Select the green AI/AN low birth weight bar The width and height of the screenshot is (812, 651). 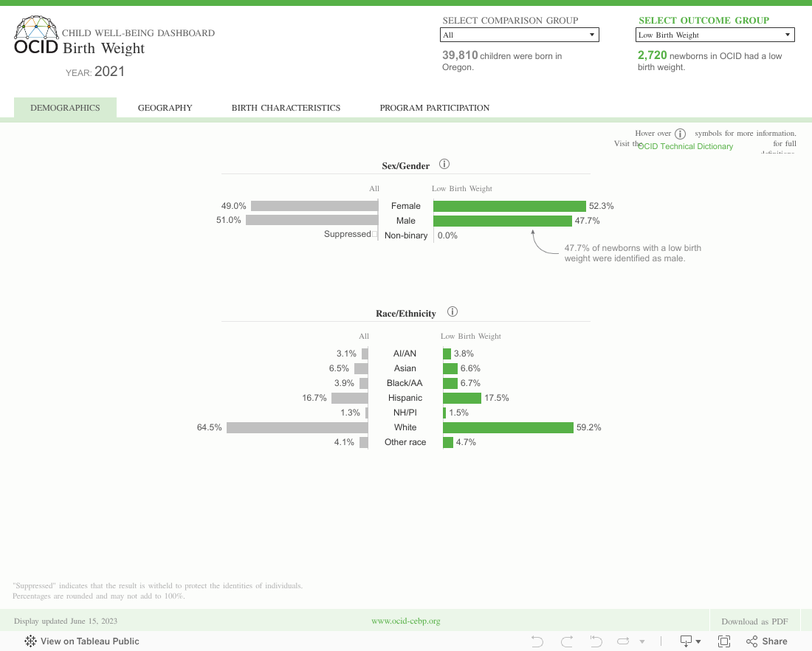point(447,354)
